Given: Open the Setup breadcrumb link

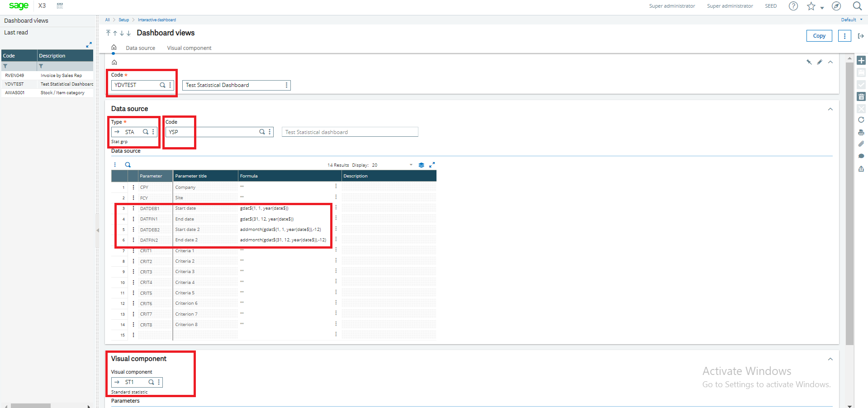Looking at the screenshot, I should pos(123,20).
